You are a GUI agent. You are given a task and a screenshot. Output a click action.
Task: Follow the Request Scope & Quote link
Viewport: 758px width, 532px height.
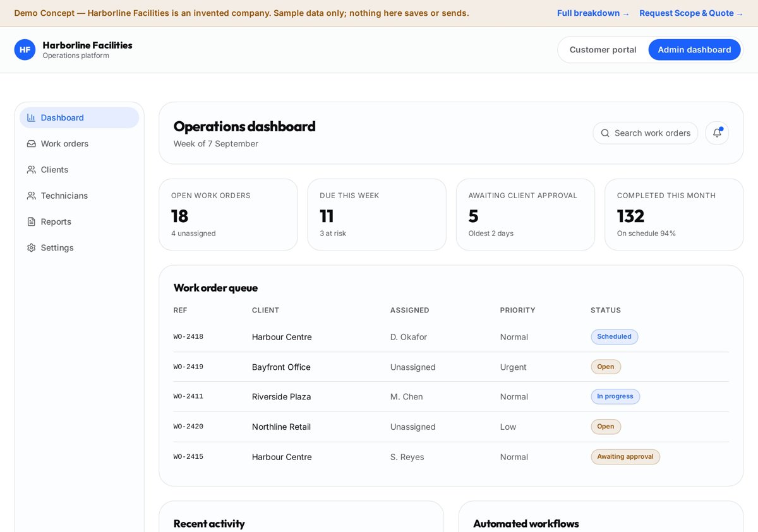pyautogui.click(x=691, y=13)
